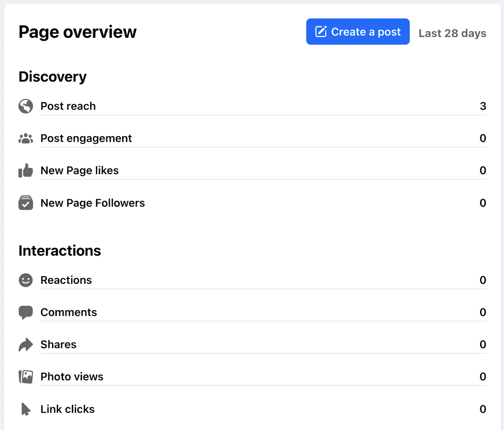The height and width of the screenshot is (430, 504).
Task: Open the Post reach metric row
Action: click(220, 106)
